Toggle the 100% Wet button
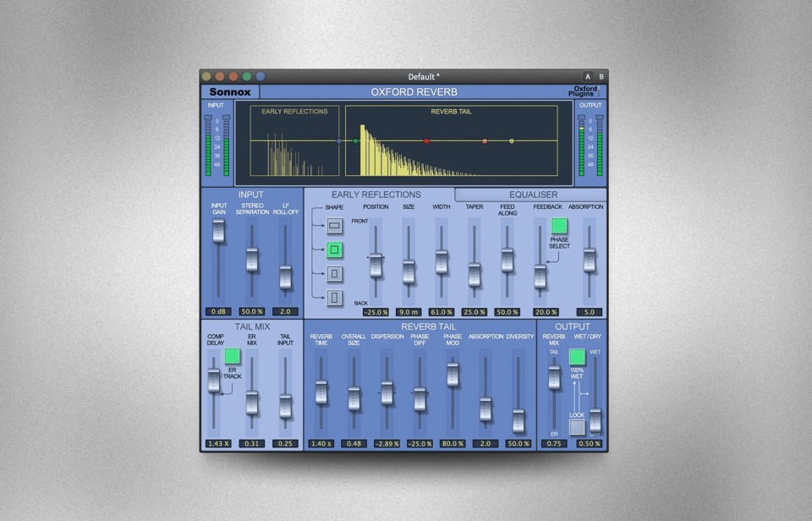812x521 pixels. point(577,356)
